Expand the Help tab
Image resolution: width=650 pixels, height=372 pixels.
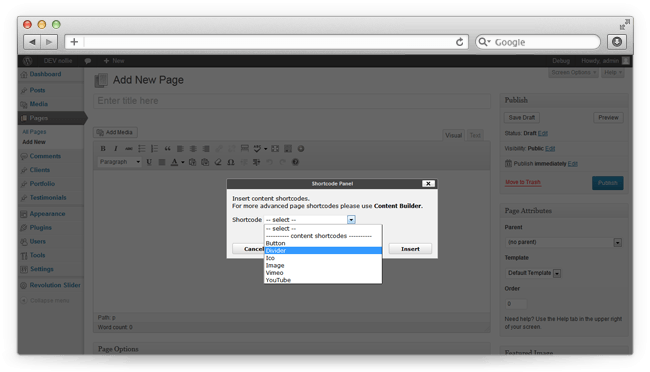[612, 73]
